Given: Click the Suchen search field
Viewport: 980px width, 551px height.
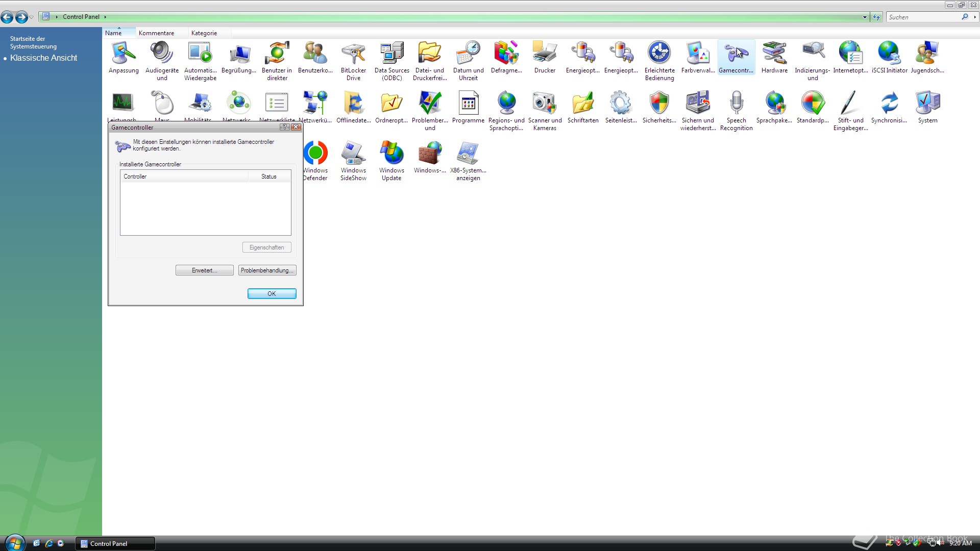Looking at the screenshot, I should click(x=924, y=17).
